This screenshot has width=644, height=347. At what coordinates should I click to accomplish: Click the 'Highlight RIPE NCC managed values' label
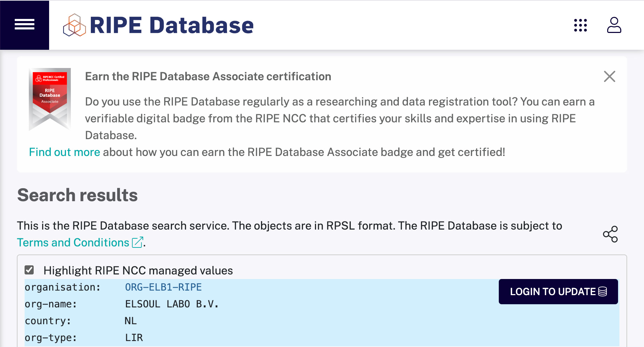(x=138, y=271)
